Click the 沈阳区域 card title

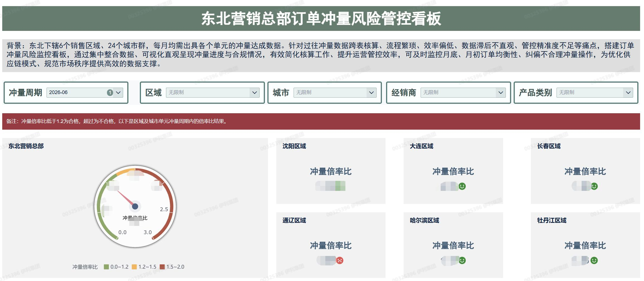[294, 146]
